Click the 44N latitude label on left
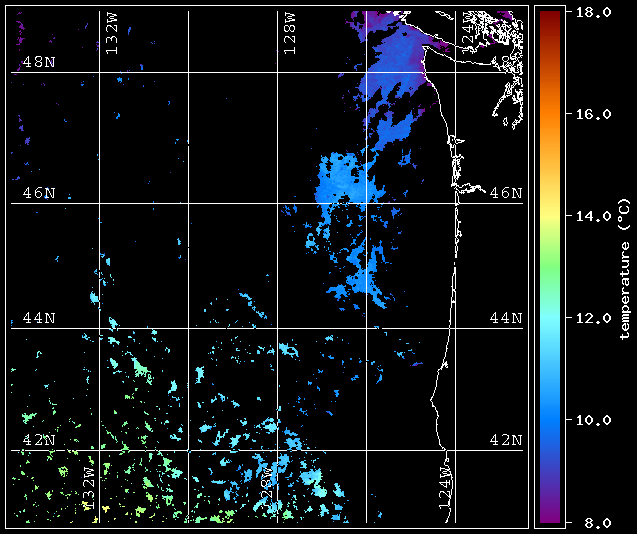The width and height of the screenshot is (637, 534). click(38, 318)
